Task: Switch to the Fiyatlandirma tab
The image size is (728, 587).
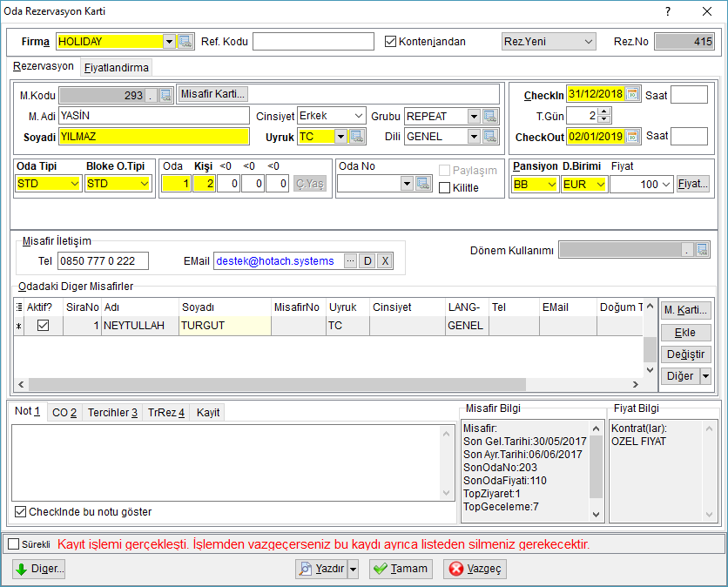Action: pos(116,67)
